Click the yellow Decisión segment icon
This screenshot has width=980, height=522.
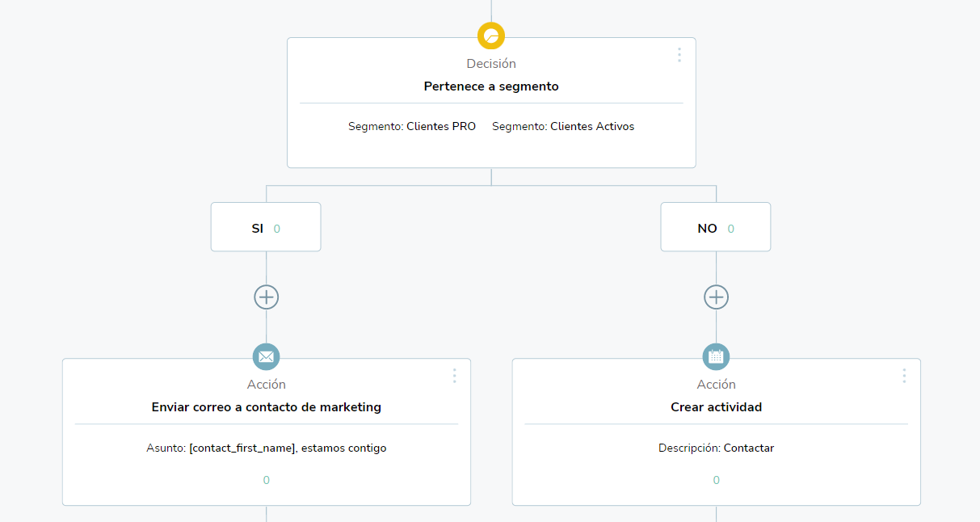click(x=491, y=36)
